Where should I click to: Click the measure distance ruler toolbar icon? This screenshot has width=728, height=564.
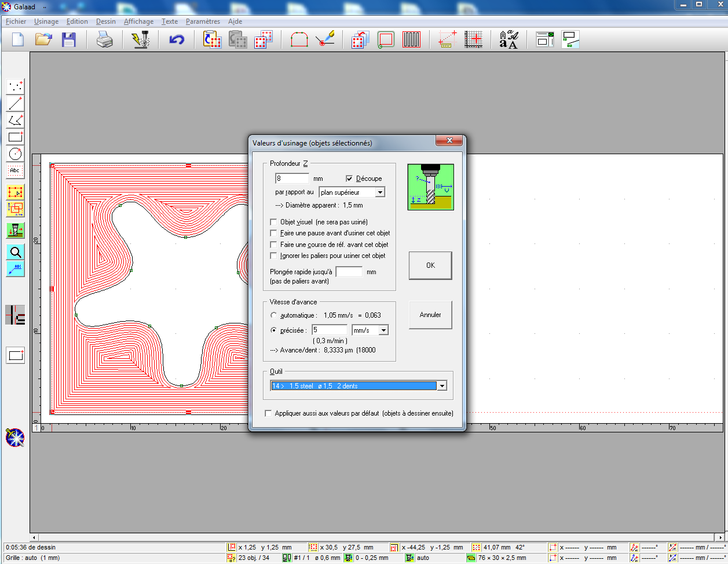click(x=447, y=39)
